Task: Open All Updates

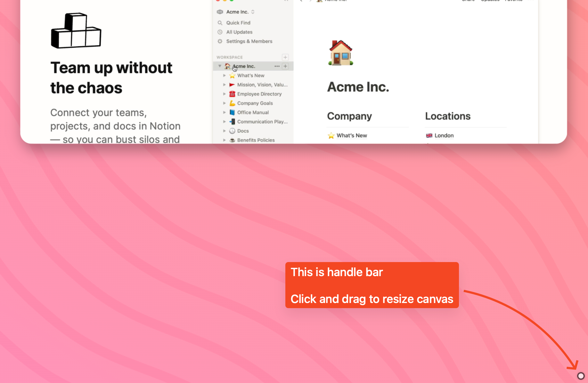Action: 239,32
